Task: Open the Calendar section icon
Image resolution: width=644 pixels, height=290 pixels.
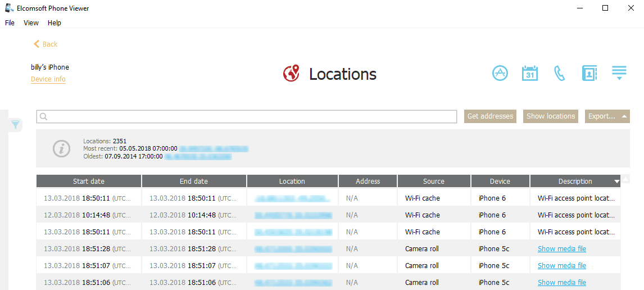Action: point(529,74)
